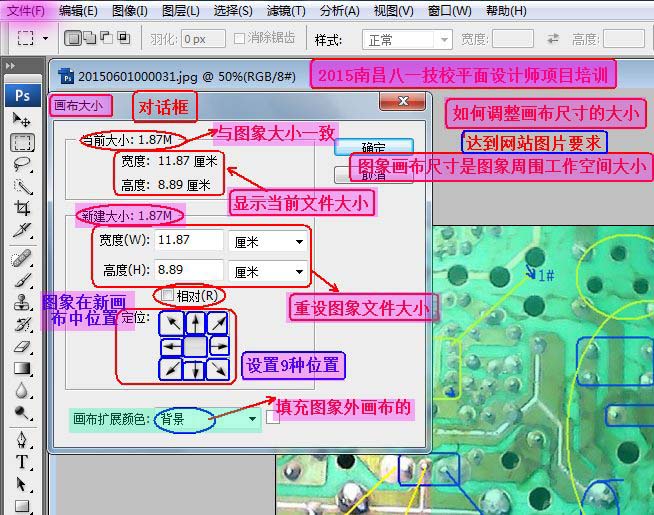
Task: Open the 图像(I) menu
Action: pos(129,11)
